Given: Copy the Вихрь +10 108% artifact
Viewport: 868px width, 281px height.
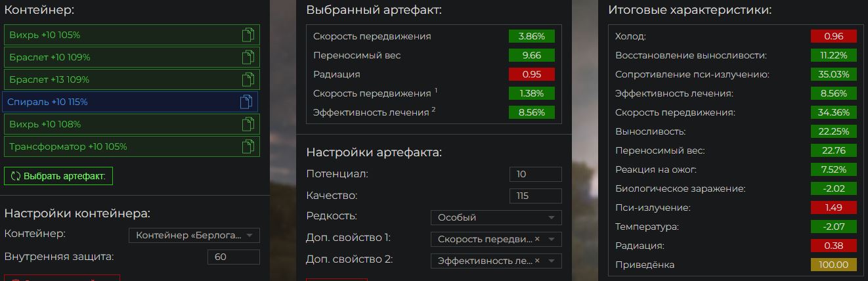Looking at the screenshot, I should pos(248,124).
